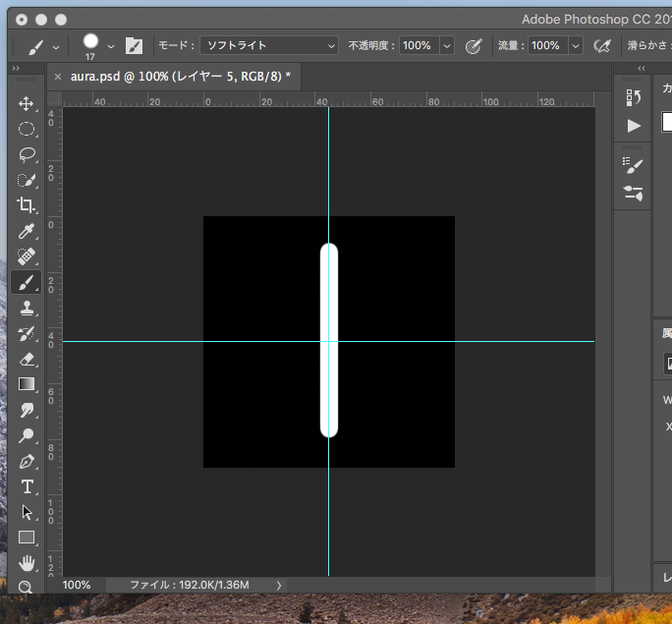This screenshot has height=624, width=672.
Task: Click the current brush tool preset icon
Action: click(36, 46)
